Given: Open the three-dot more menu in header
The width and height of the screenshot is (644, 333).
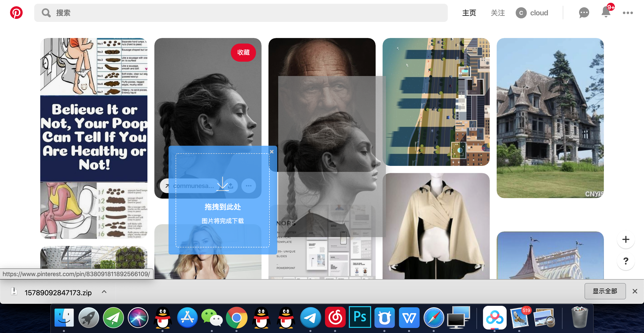Looking at the screenshot, I should tap(628, 13).
